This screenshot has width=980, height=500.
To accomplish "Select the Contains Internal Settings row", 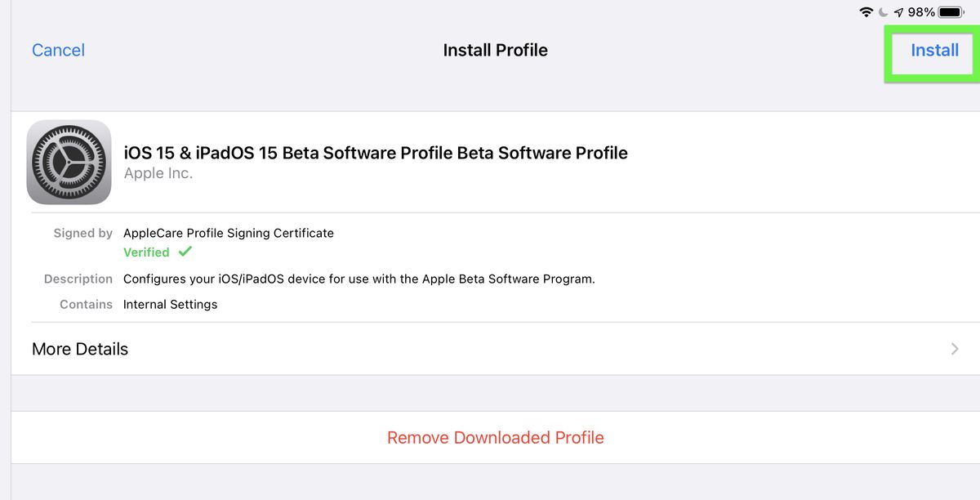I will (170, 304).
